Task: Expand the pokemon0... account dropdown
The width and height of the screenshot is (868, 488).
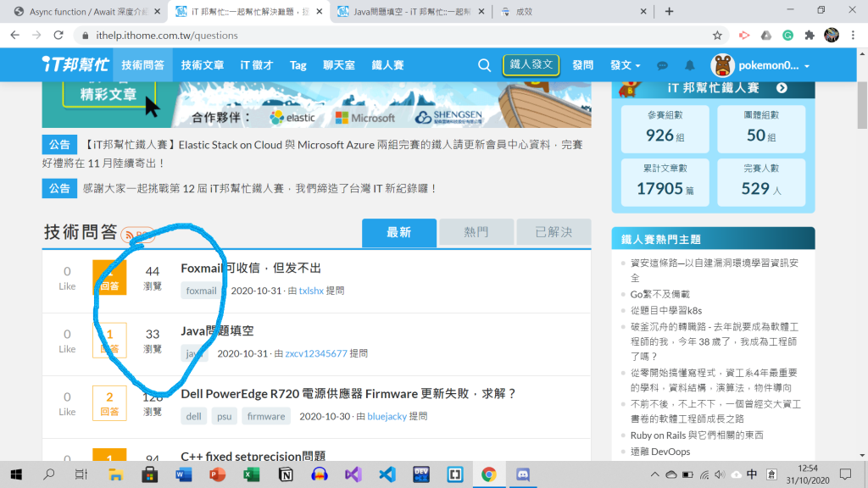Action: coord(774,65)
